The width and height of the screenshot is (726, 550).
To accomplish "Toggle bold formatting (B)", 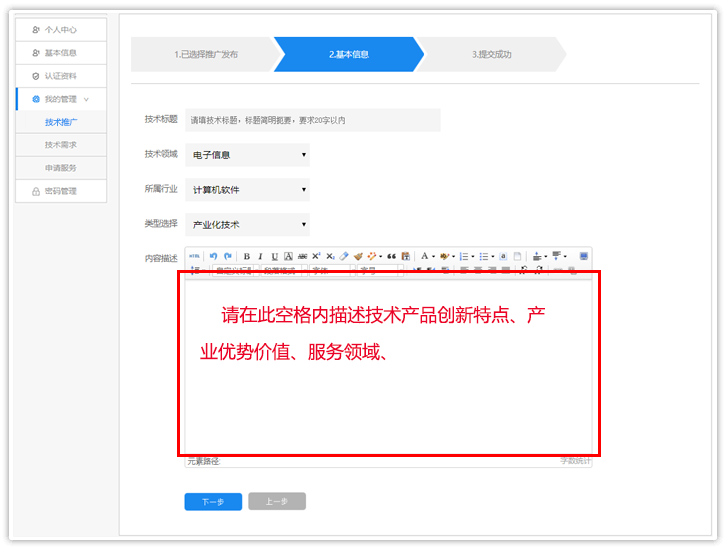I will coord(247,256).
